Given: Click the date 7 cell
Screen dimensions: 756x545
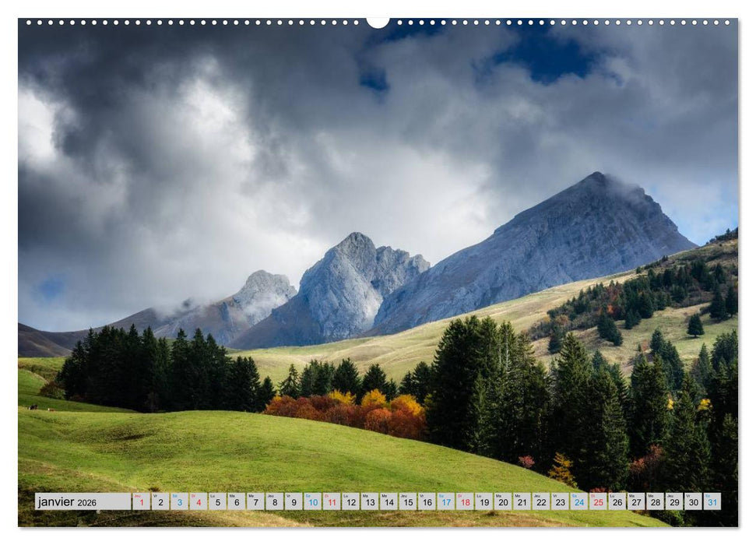Looking at the screenshot, I should pos(255,502).
